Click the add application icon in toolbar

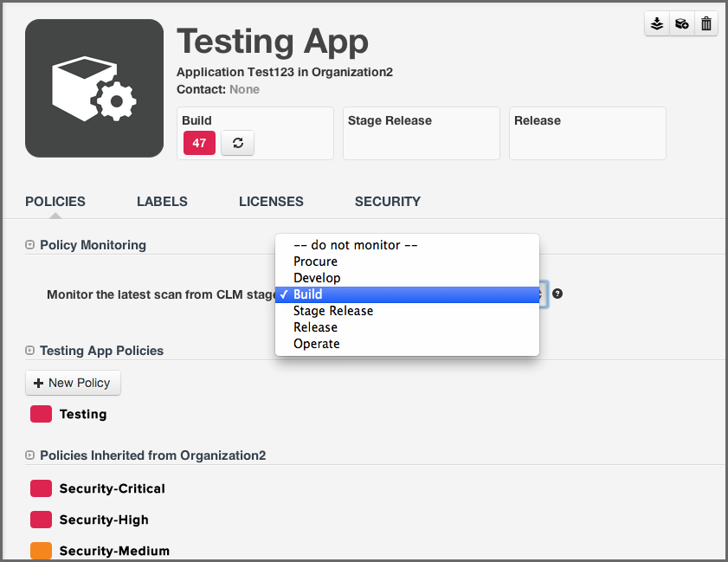(681, 23)
